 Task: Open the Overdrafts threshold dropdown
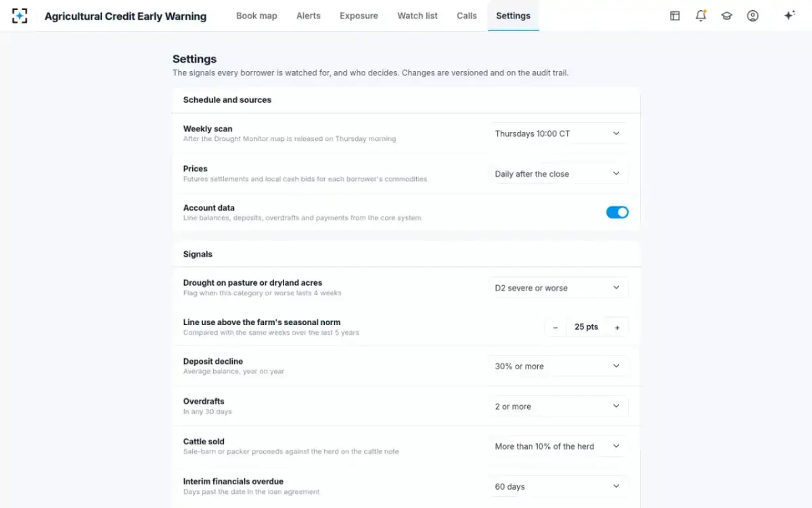point(558,406)
